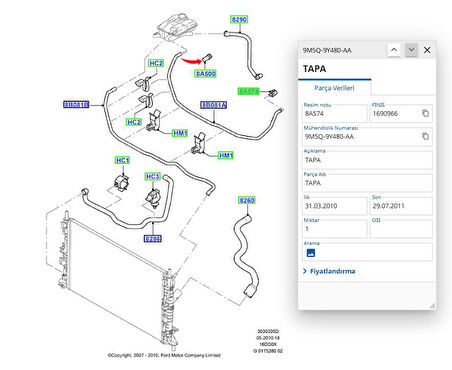Select the 8B081A hose label

click(x=214, y=105)
